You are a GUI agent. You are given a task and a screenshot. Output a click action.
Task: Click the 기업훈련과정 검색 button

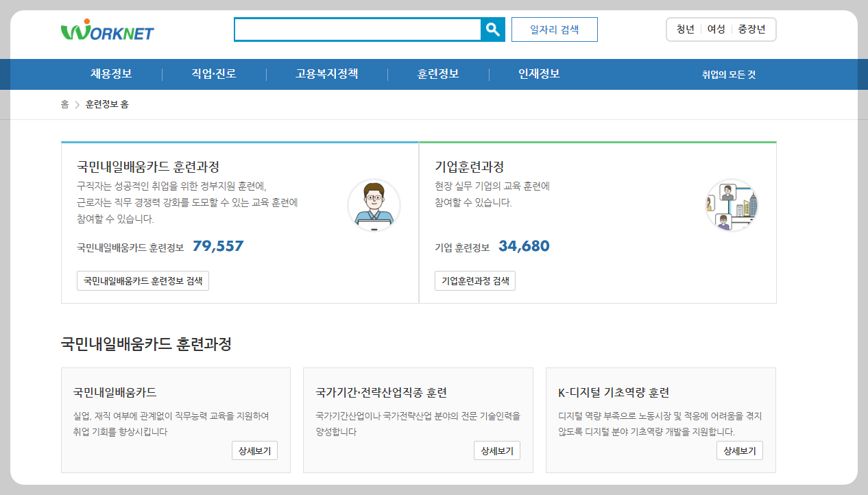tap(475, 280)
